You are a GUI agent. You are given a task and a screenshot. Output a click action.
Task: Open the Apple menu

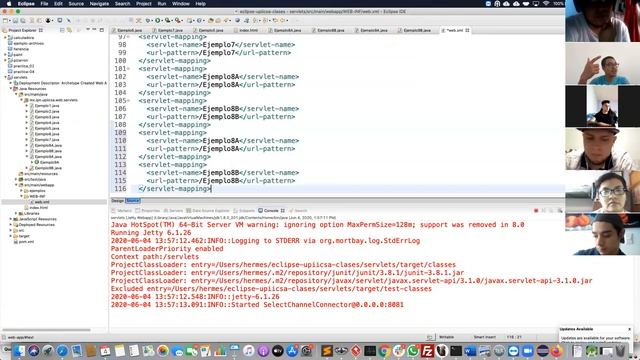(x=9, y=4)
